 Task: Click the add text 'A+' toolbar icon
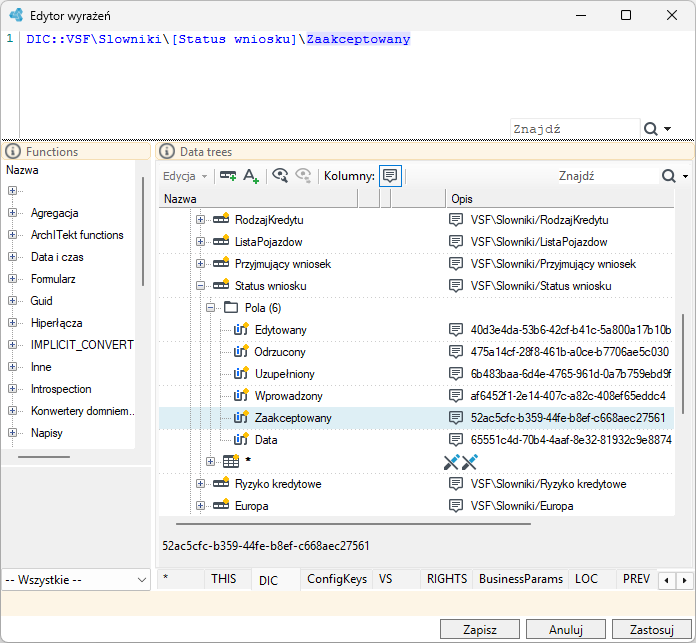pos(251,176)
